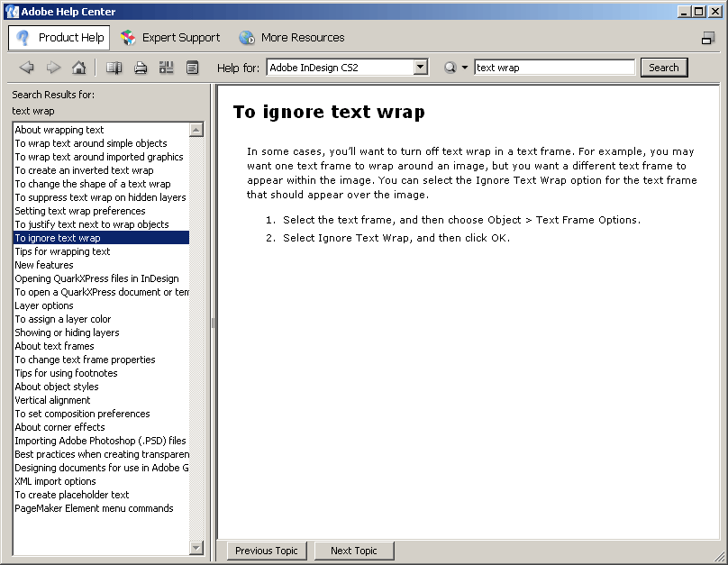Choose 'To open a QuarkXPress document' result

[x=102, y=292]
